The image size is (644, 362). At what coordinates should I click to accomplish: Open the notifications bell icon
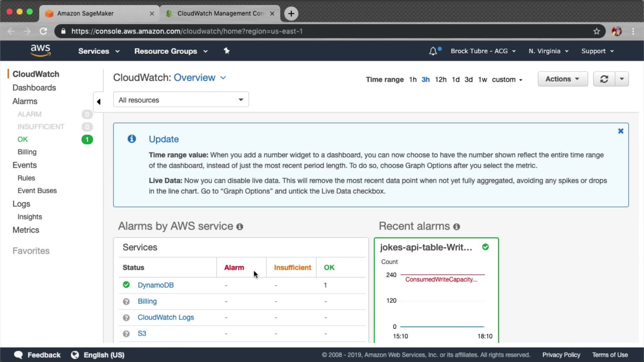433,51
